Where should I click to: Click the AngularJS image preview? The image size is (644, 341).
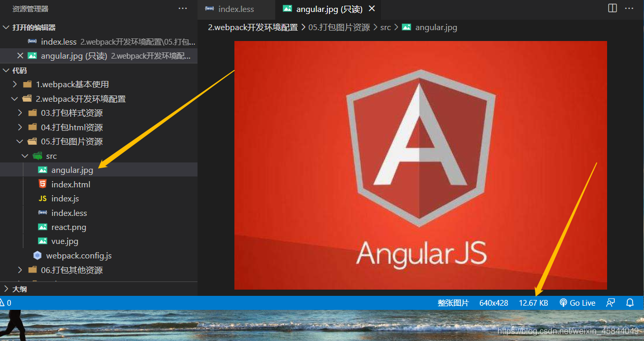[420, 165]
